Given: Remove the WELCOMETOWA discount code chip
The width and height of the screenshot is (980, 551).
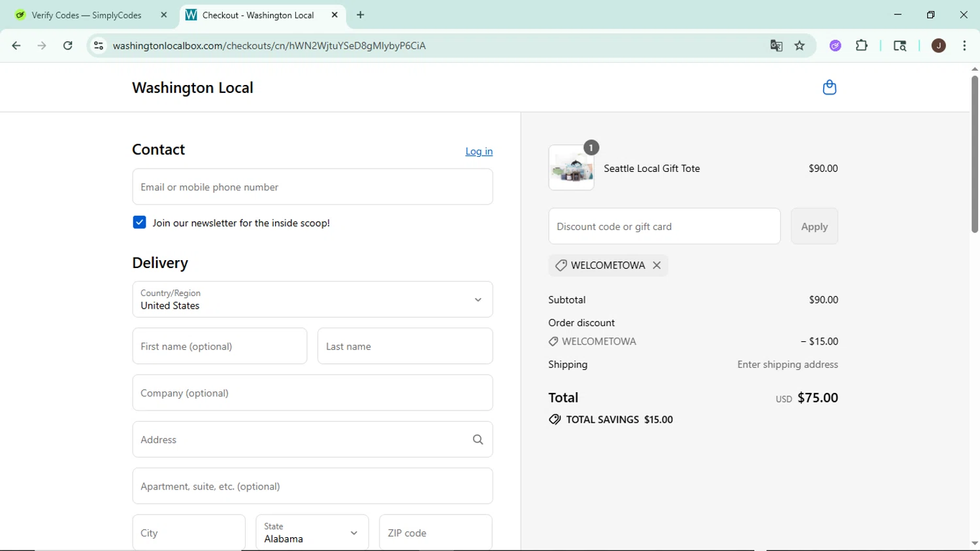Looking at the screenshot, I should pos(657,265).
